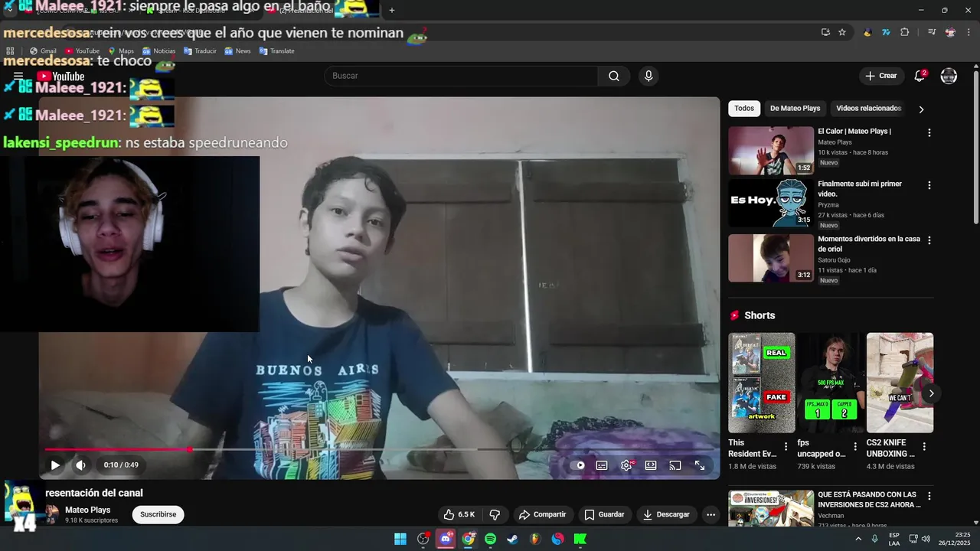
Task: Open Momentos divertidos video title
Action: 869,243
